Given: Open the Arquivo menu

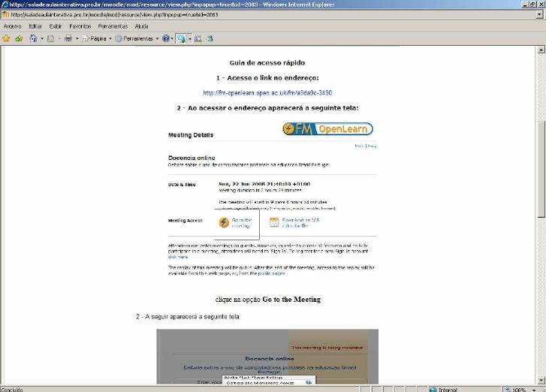Looking at the screenshot, I should click(13, 26).
